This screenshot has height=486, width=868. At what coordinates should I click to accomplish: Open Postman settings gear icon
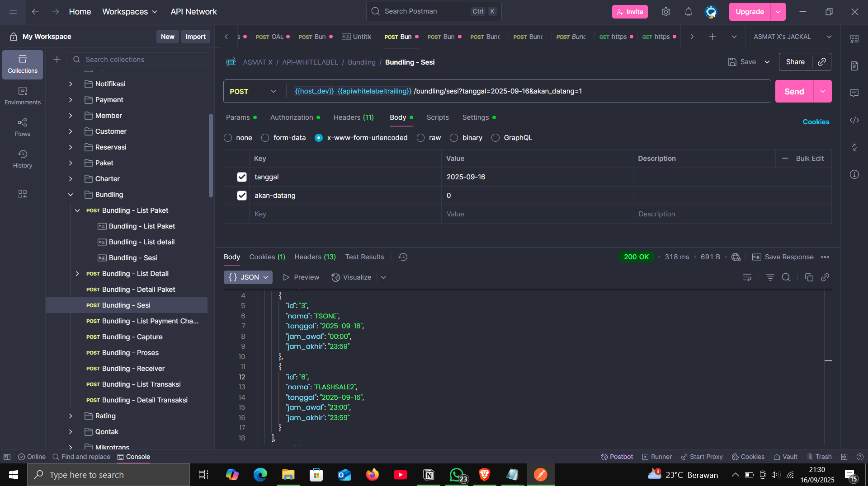(x=665, y=12)
